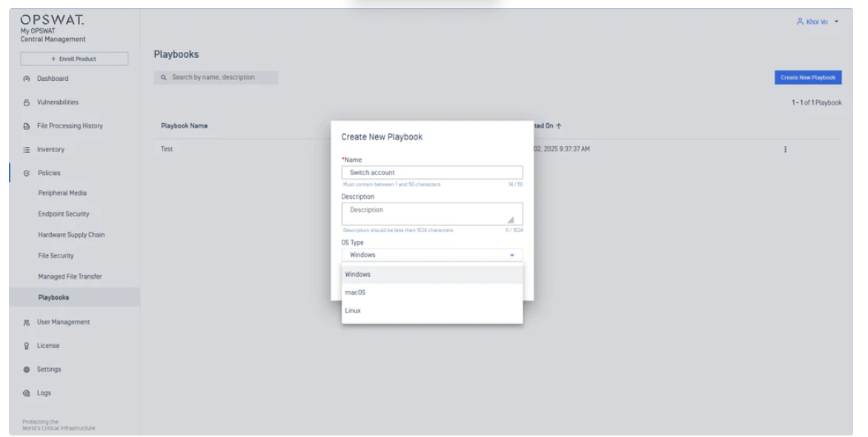
Task: Click the Logs icon
Action: 27,393
